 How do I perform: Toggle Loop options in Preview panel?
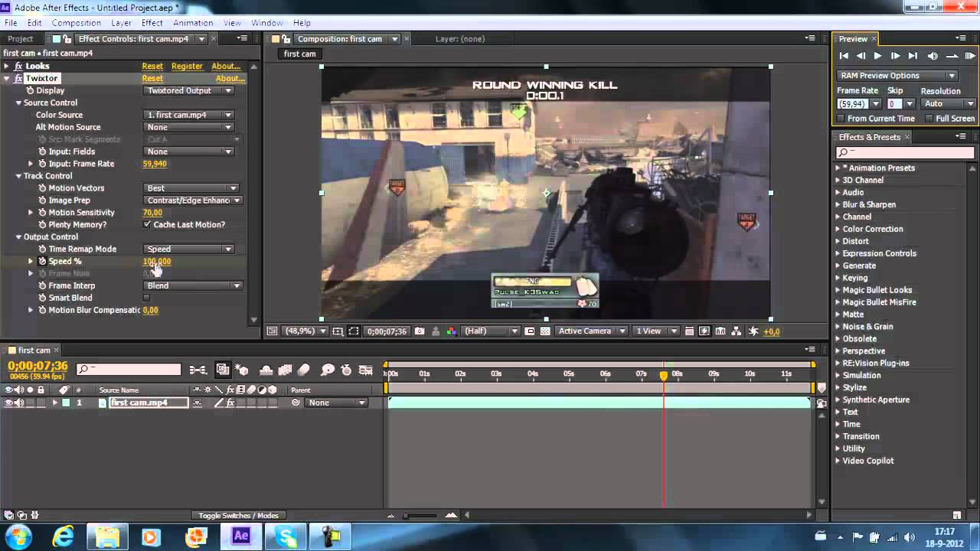[952, 56]
